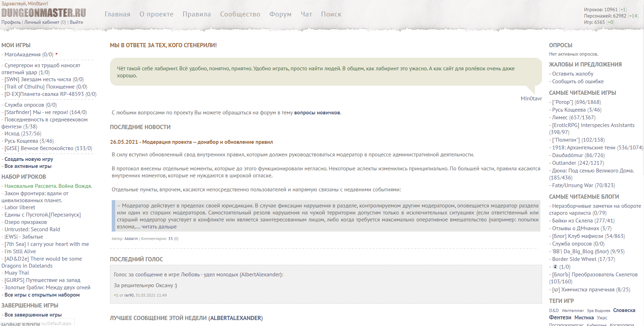644x326 pixels.
Task: Open Повседневность в средневековом фентези game
Action: 44,123
